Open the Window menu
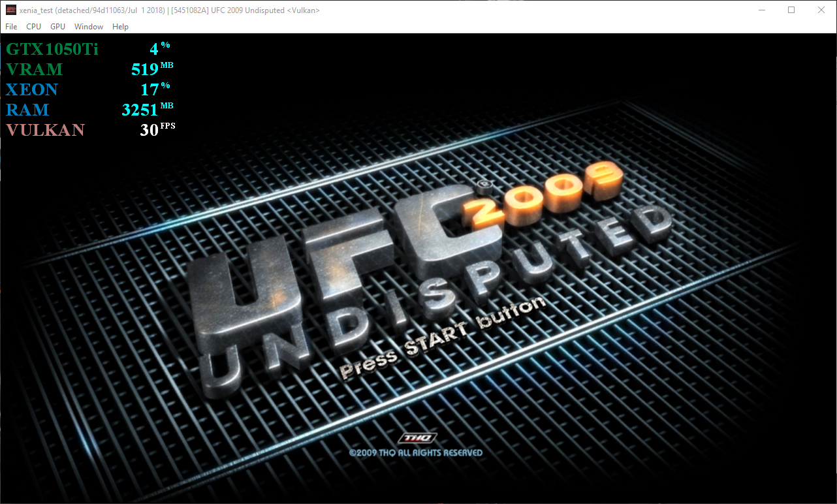This screenshot has height=504, width=837. (89, 27)
